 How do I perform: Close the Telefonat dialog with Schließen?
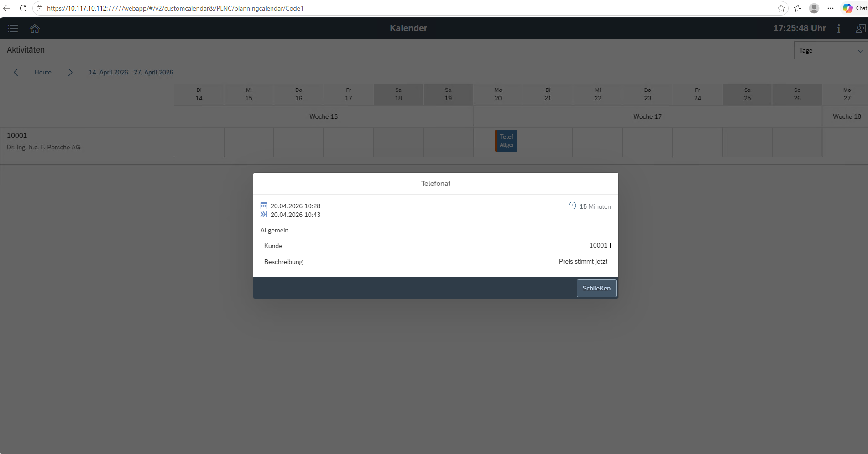click(596, 288)
